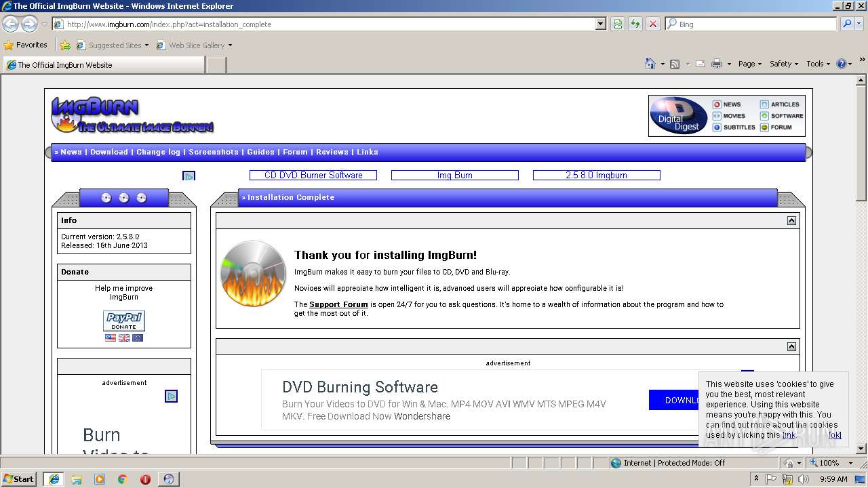Click the RSS feeds toolbar icon
This screenshot has width=868, height=488.
tap(675, 64)
